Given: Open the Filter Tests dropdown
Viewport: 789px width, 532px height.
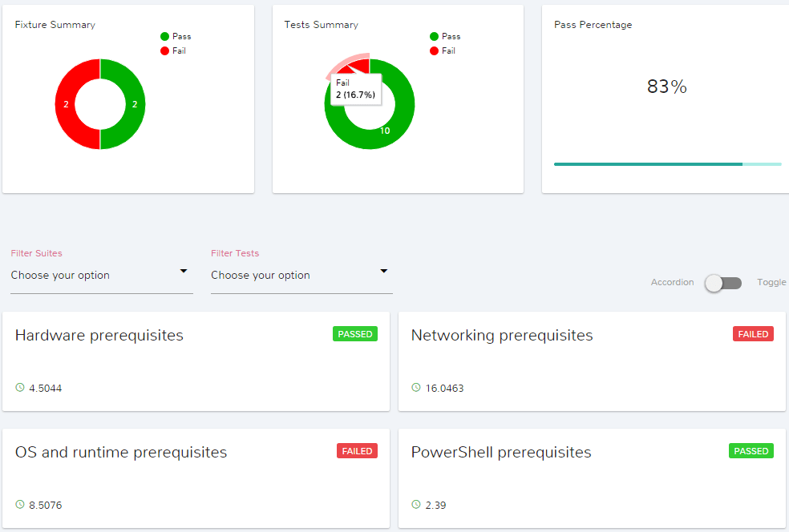Looking at the screenshot, I should coord(301,275).
